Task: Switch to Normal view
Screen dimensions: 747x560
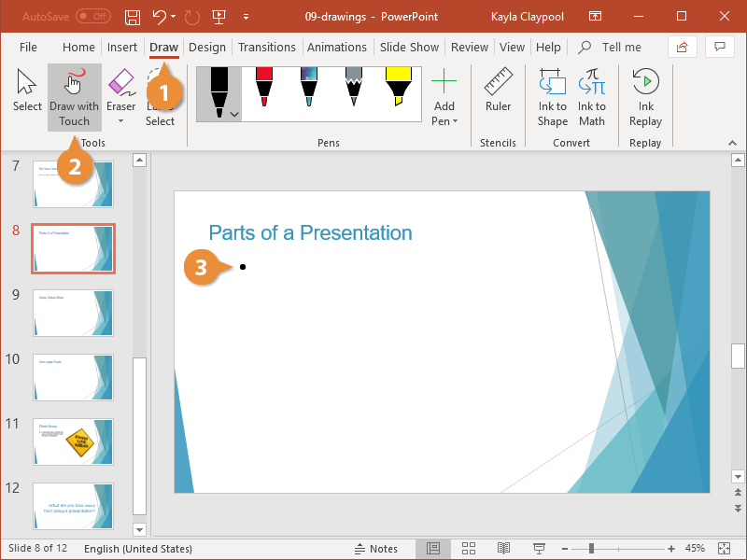Action: (433, 549)
